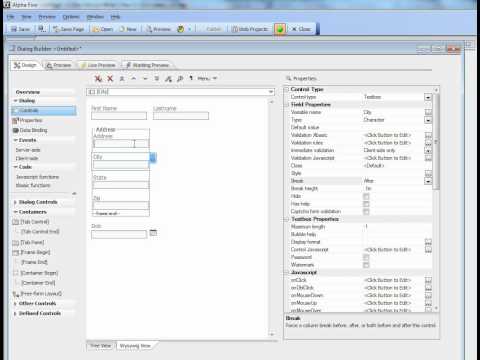This screenshot has height=360, width=480.
Task: Click the Overview item in left panel
Action: coord(28,92)
